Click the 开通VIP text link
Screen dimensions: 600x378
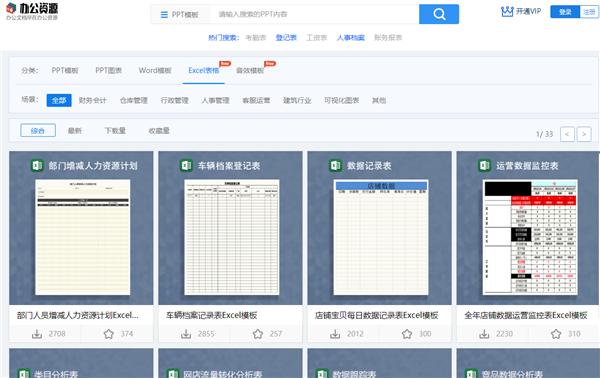pos(528,11)
